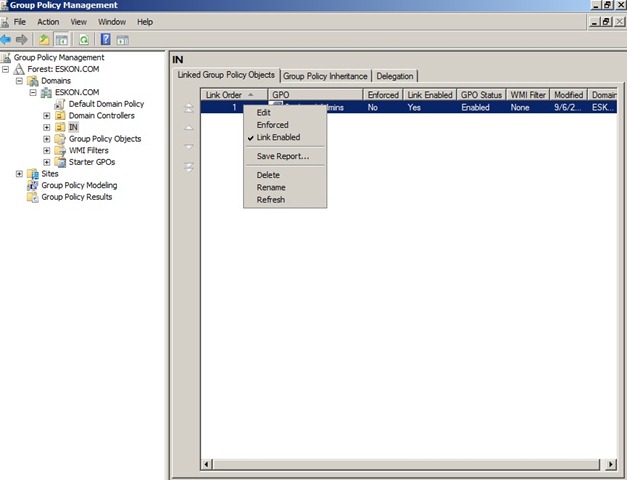Collapse the Forest: ESKON.COM node

[x=6, y=69]
